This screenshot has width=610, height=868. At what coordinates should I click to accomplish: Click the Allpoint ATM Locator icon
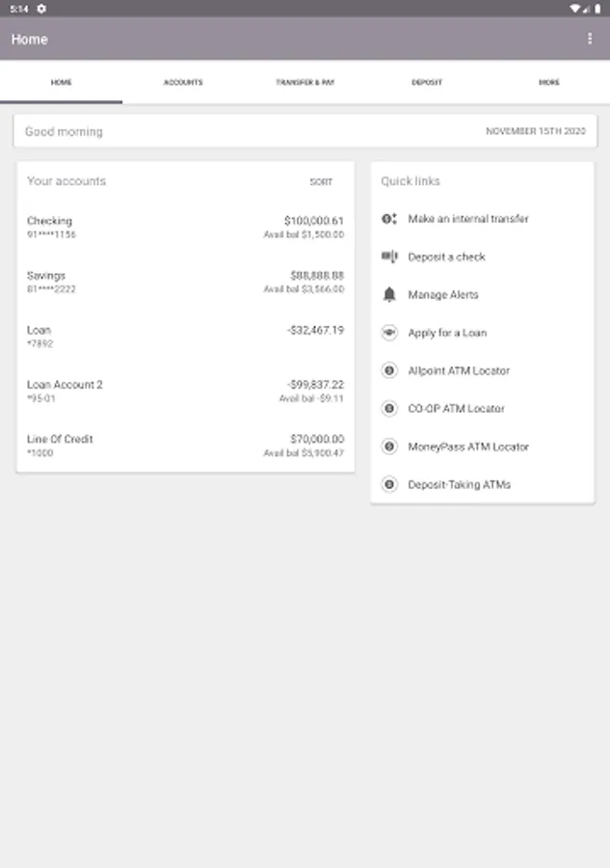coord(389,370)
